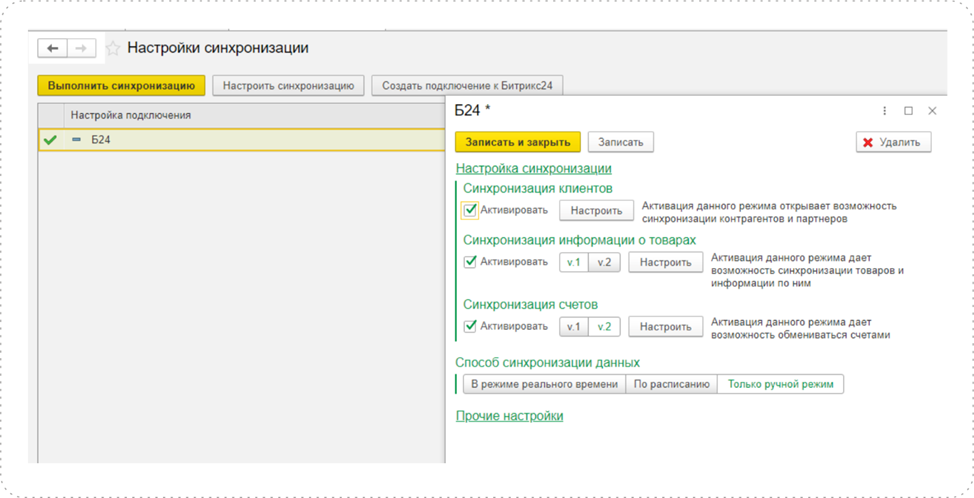The width and height of the screenshot is (974, 498).
Task: Maximize the Б24 dialog window
Action: pos(908,111)
